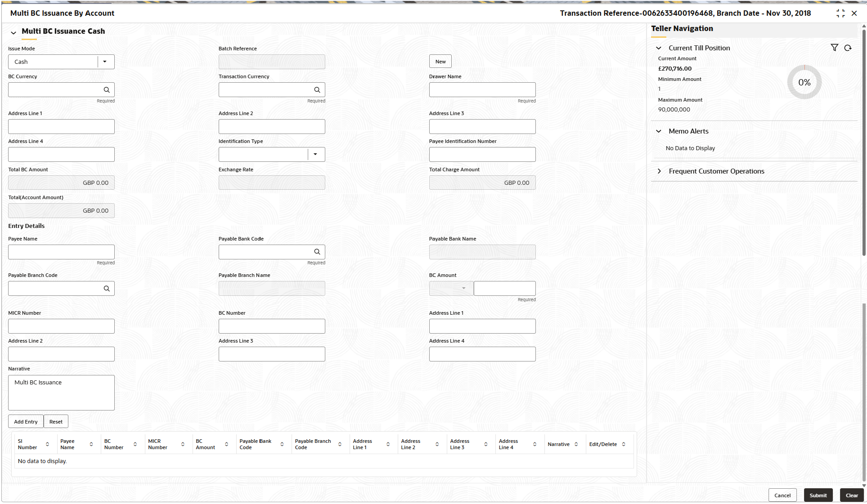This screenshot has width=867, height=504.
Task: Open the Issue Mode dropdown
Action: click(x=105, y=62)
